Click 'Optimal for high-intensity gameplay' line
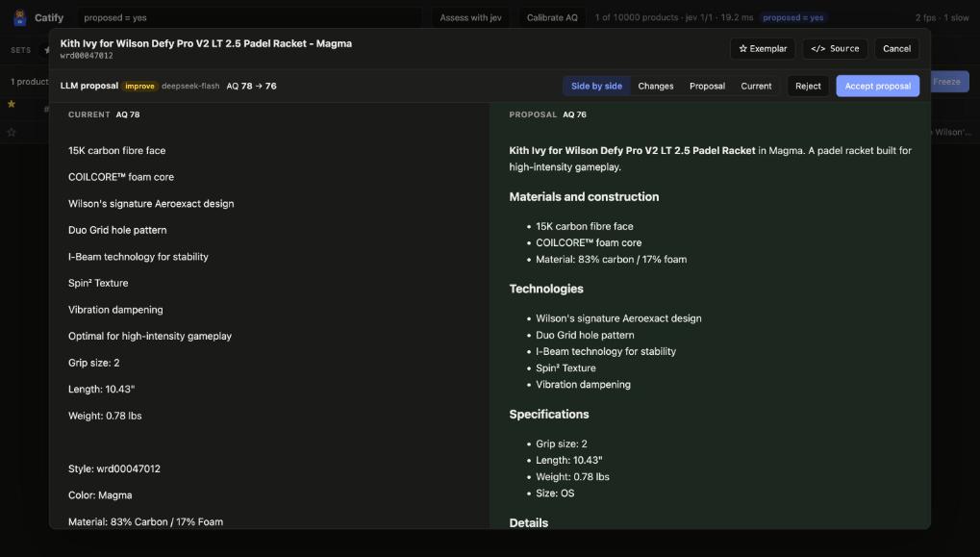 (x=149, y=337)
